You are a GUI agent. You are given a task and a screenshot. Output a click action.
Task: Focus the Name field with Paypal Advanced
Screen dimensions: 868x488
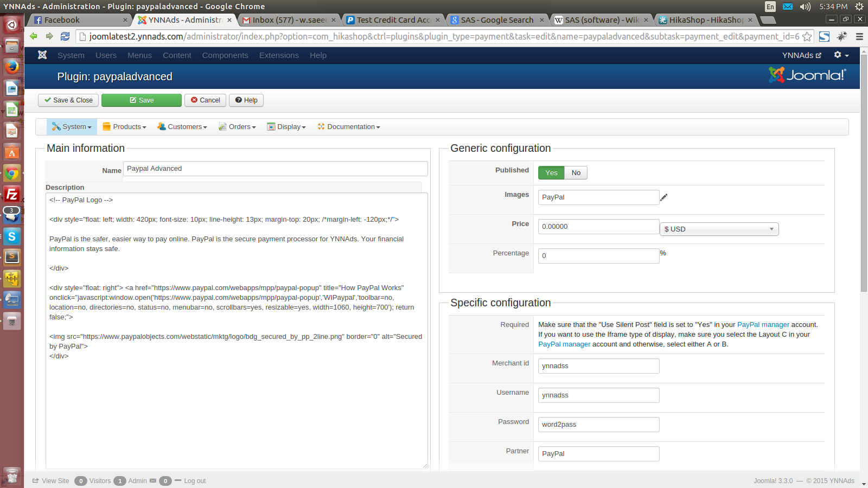tap(276, 169)
